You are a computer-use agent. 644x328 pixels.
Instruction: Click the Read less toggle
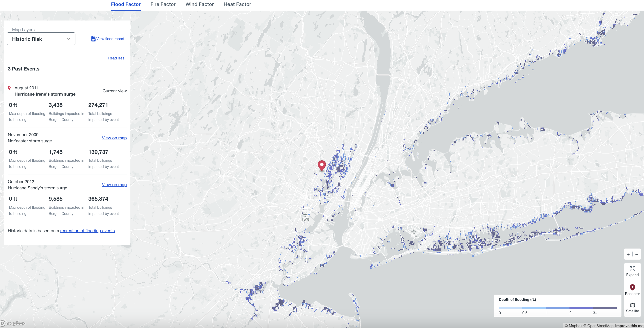(x=116, y=58)
